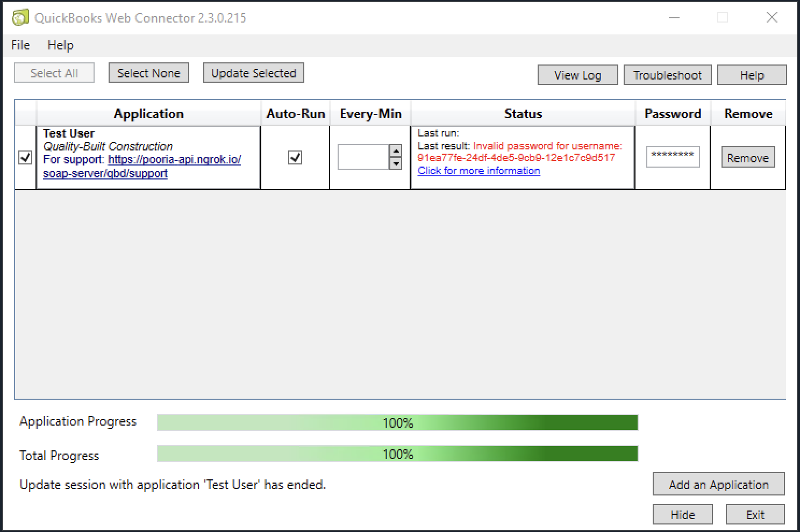
Task: Click the QuickBooks Web Connector title icon
Action: click(x=20, y=18)
